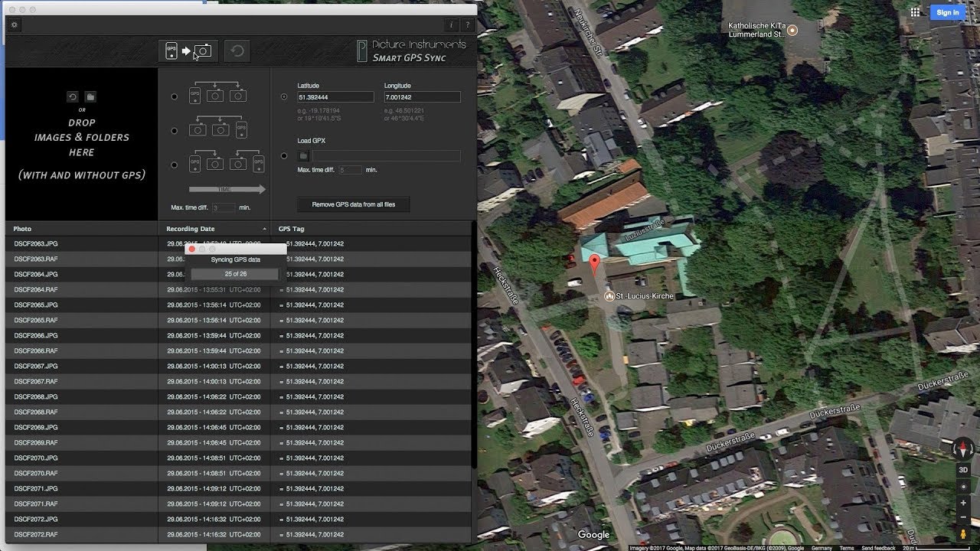Show my location on the map
The height and width of the screenshot is (551, 980).
pyautogui.click(x=963, y=487)
